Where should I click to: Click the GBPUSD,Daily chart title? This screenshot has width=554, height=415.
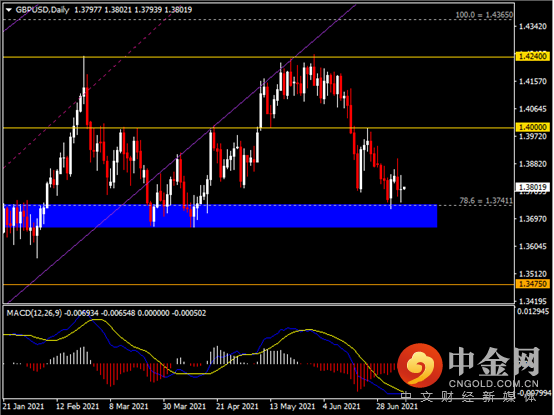coord(42,10)
